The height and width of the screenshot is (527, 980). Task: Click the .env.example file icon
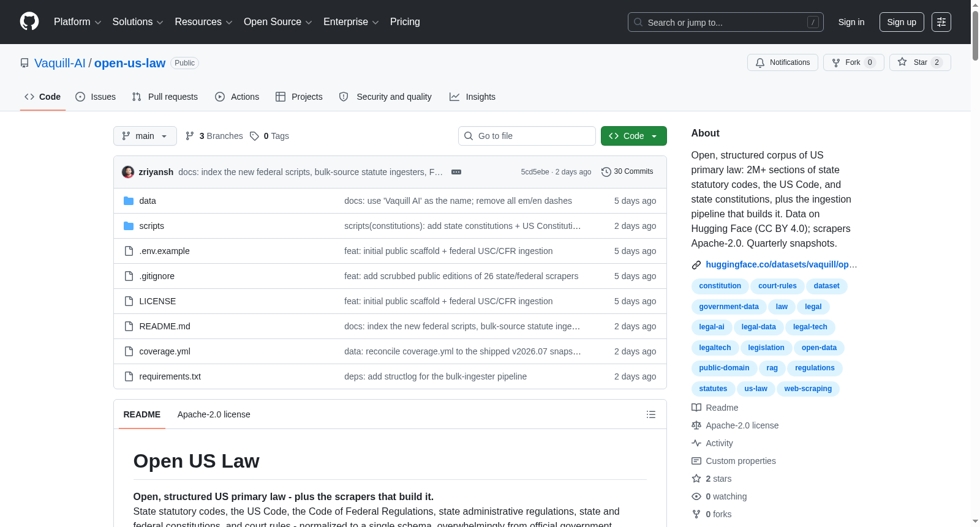tap(129, 251)
